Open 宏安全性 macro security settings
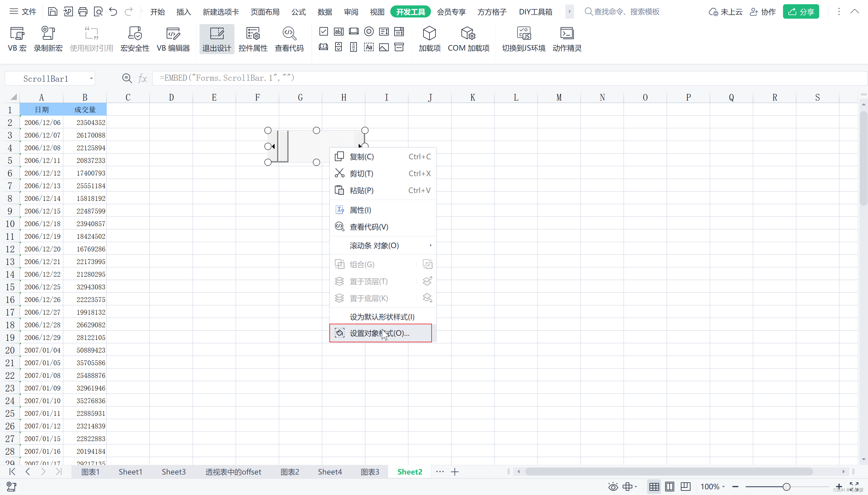The width and height of the screenshot is (868, 495). coord(135,39)
